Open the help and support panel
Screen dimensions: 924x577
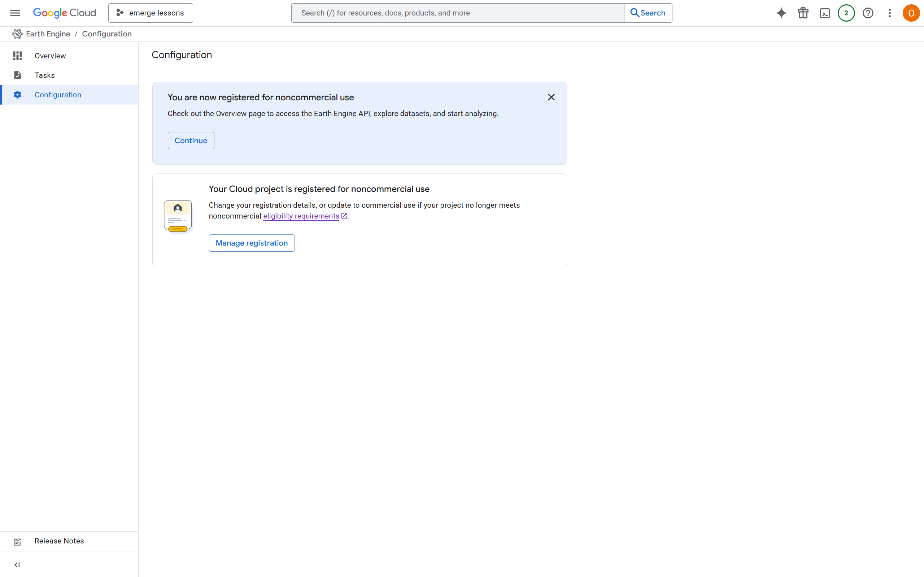tap(868, 13)
